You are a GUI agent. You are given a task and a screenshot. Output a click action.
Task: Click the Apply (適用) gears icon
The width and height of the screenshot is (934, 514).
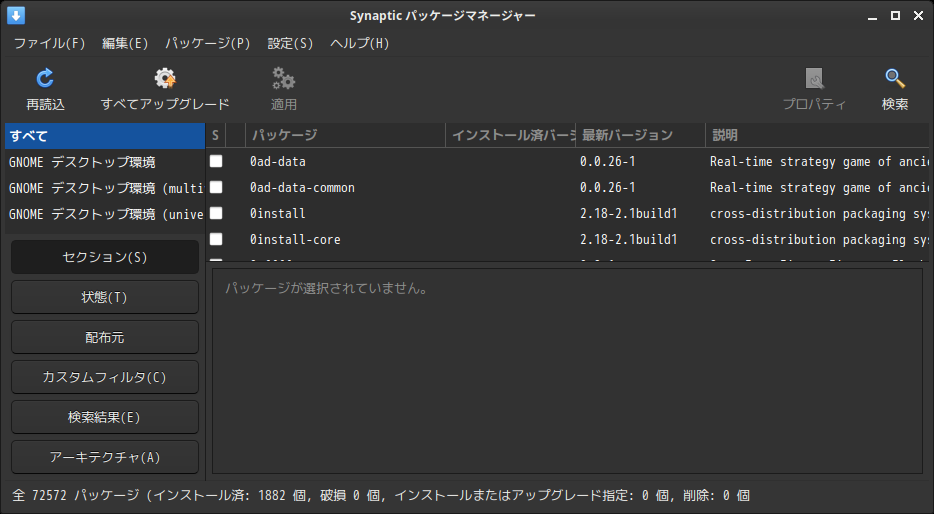tap(284, 78)
